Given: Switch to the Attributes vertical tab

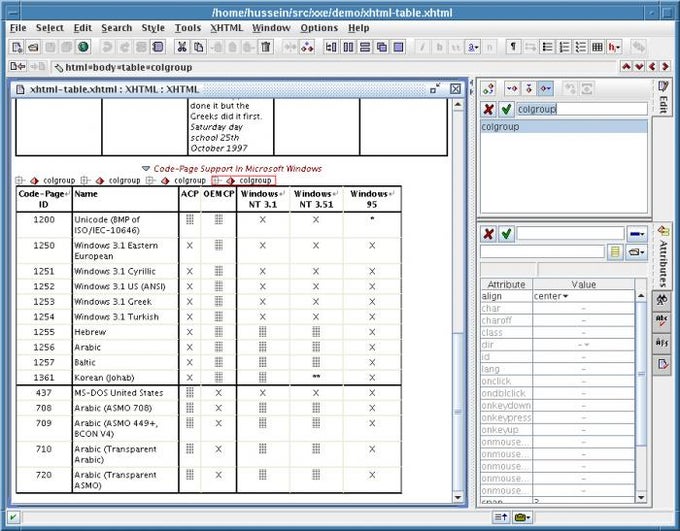Looking at the screenshot, I should point(663,256).
